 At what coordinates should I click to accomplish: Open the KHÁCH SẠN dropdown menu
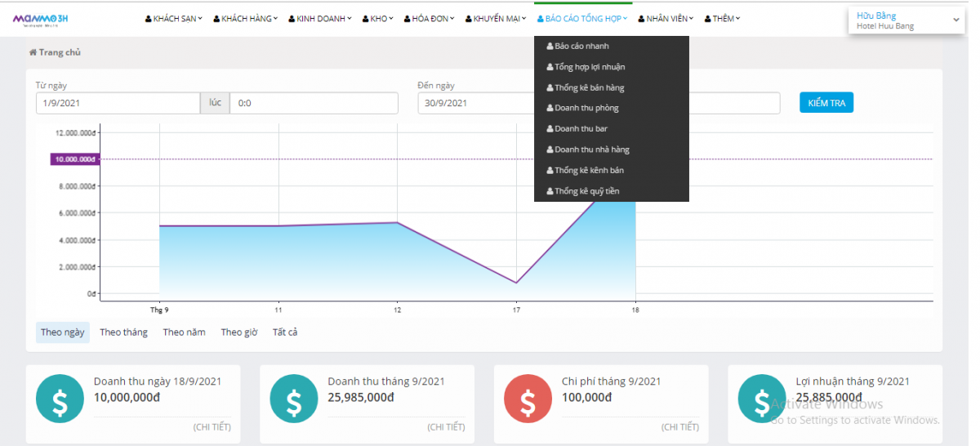pos(174,19)
